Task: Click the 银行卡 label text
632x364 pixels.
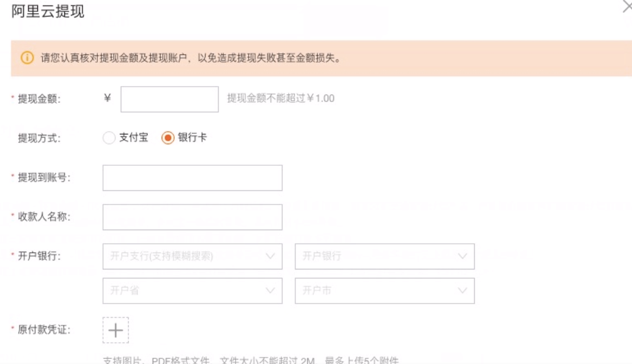Action: tap(192, 137)
